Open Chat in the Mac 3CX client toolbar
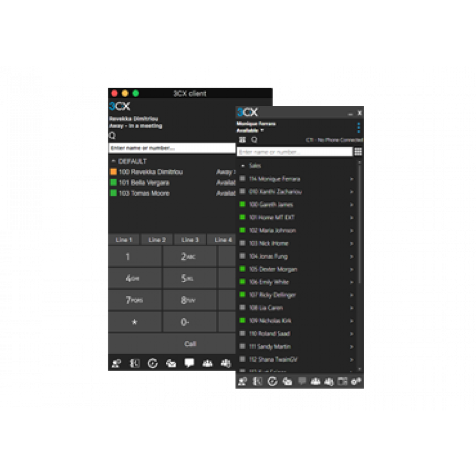 pyautogui.click(x=189, y=363)
